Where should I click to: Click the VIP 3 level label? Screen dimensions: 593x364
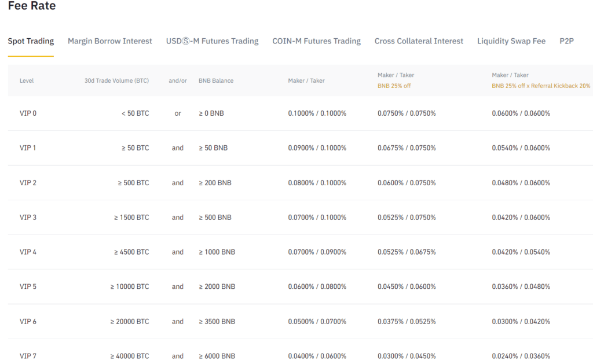coord(27,217)
